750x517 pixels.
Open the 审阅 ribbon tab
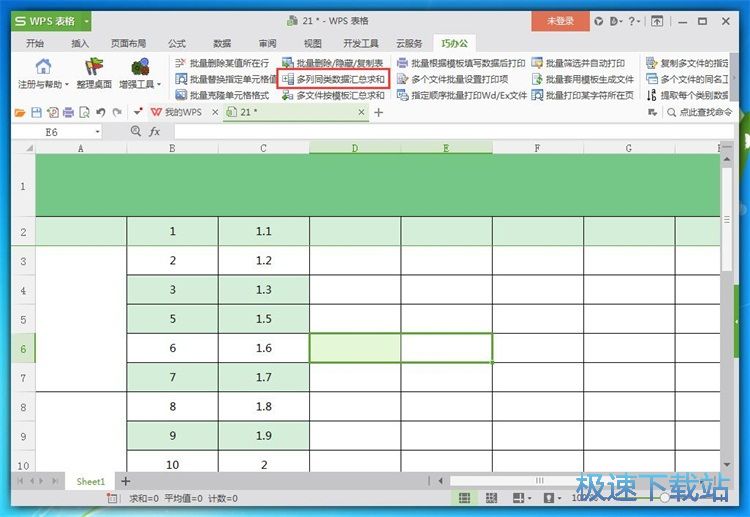tap(267, 44)
